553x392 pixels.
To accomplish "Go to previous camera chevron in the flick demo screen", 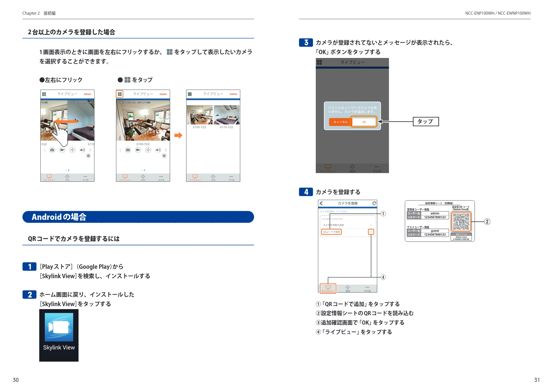I will (x=45, y=150).
